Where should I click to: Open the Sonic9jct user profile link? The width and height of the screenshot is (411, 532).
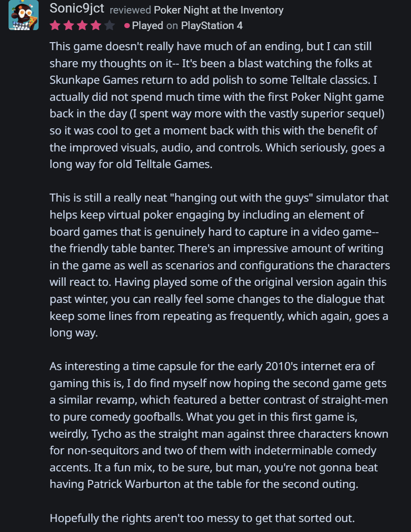(77, 9)
